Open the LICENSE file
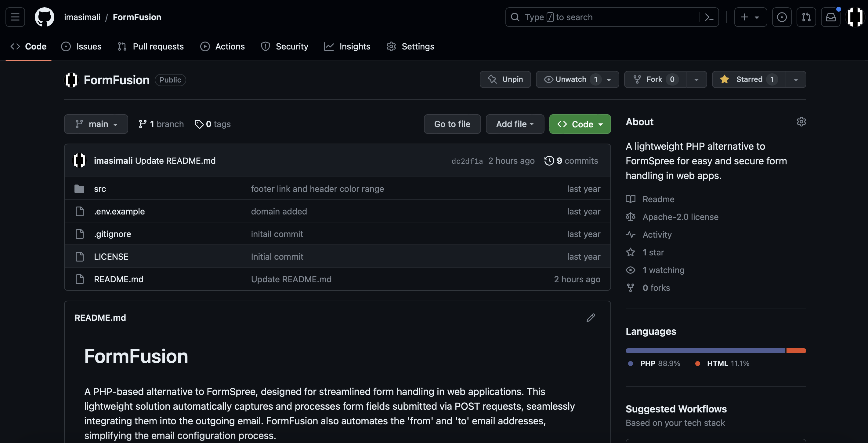868x443 pixels. coord(111,256)
